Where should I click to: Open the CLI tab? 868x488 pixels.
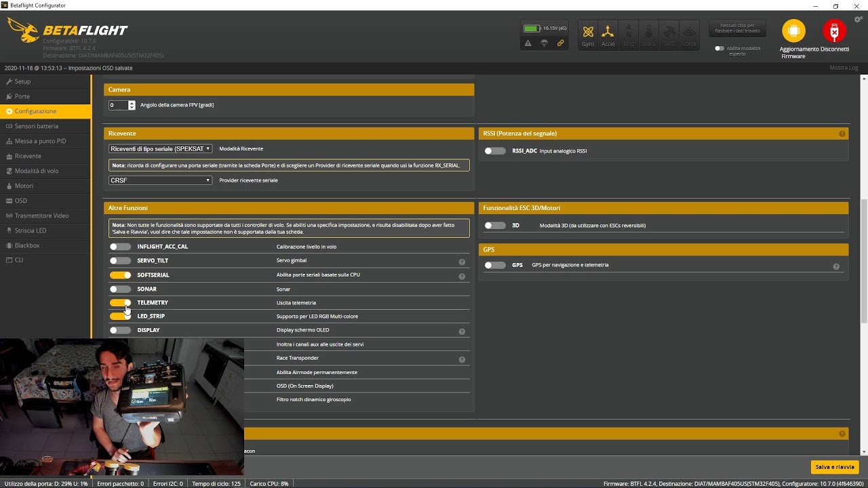45,260
